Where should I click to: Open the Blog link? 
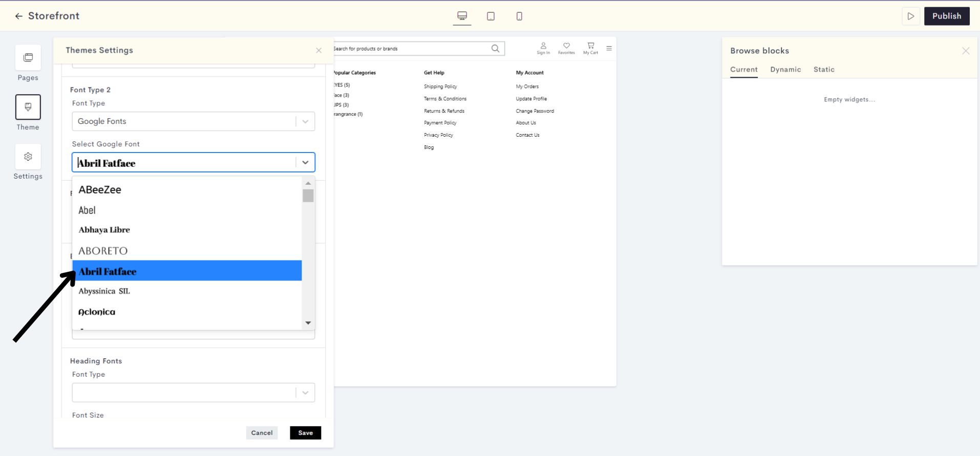click(429, 147)
